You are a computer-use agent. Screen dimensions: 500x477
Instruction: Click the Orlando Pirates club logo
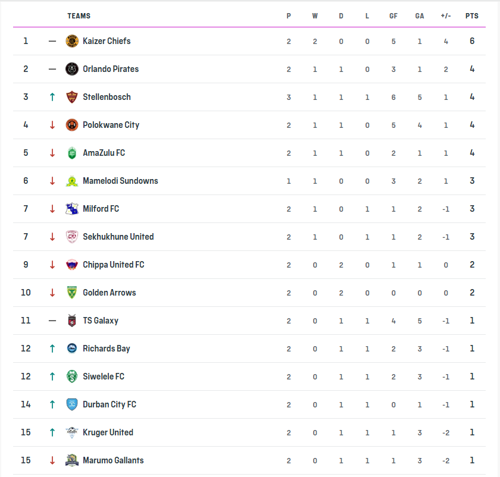(x=72, y=69)
